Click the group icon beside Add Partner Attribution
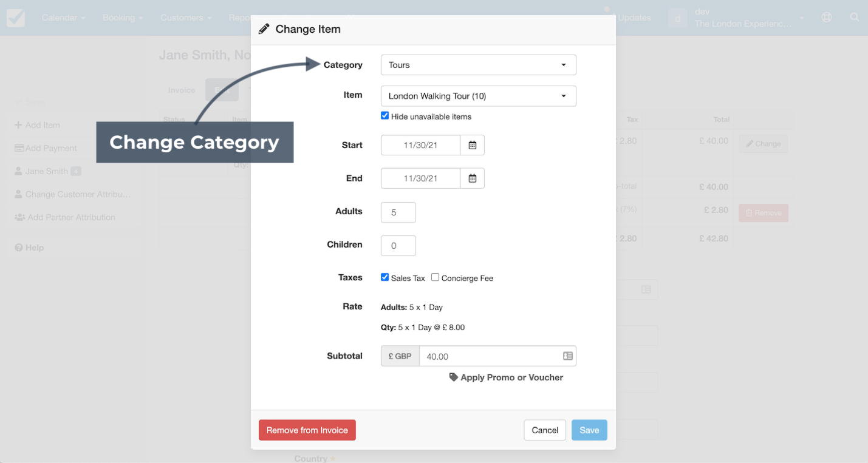Viewport: 868px width, 463px height. 20,217
